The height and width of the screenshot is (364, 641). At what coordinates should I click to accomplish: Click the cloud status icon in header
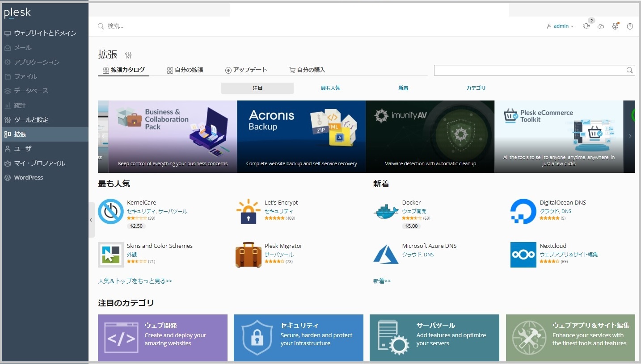[x=601, y=26]
